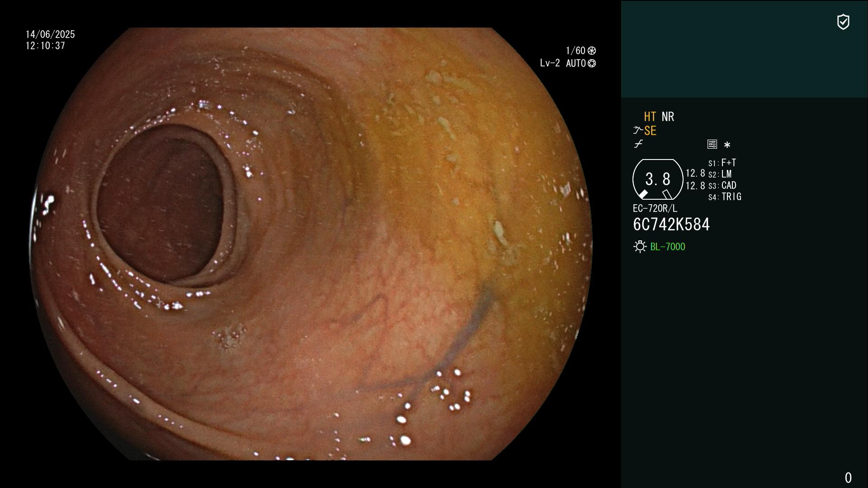Click the tone curve icon below SE

click(x=638, y=144)
